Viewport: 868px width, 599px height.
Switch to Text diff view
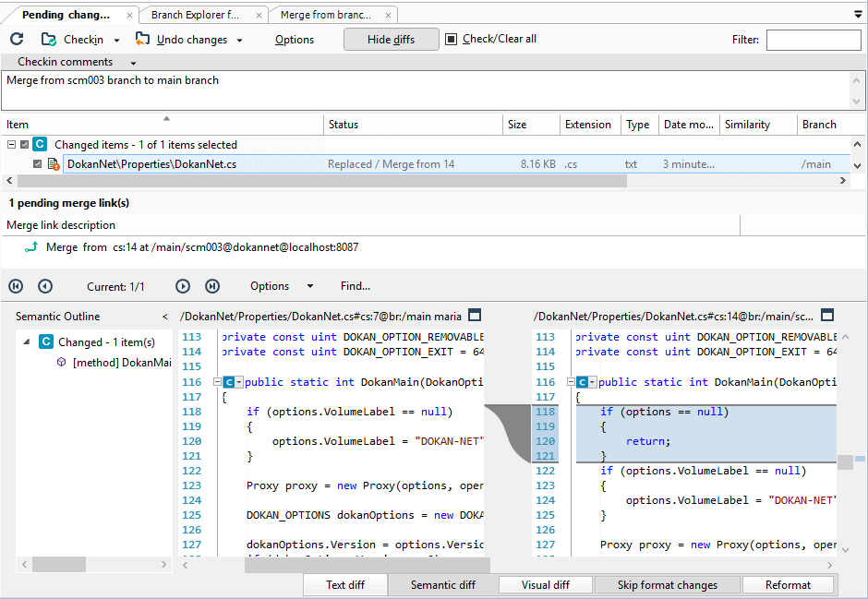click(x=344, y=584)
